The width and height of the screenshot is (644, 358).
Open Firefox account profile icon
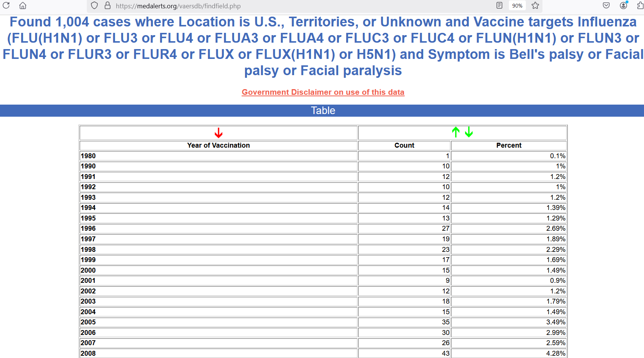pos(624,5)
